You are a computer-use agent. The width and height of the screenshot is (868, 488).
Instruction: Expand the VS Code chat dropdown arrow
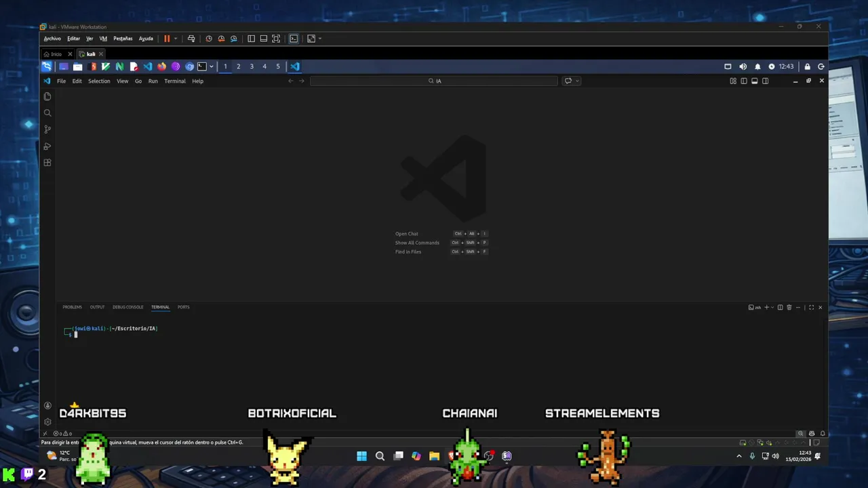tap(577, 81)
